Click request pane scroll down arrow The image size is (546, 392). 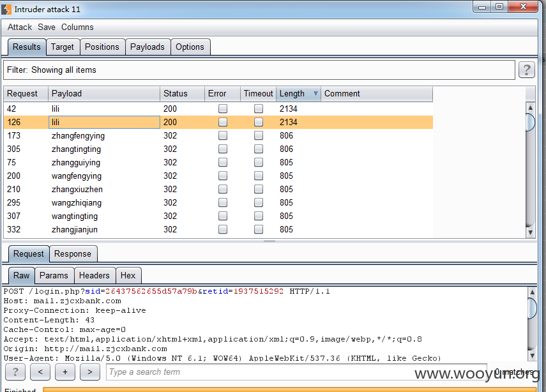click(532, 356)
